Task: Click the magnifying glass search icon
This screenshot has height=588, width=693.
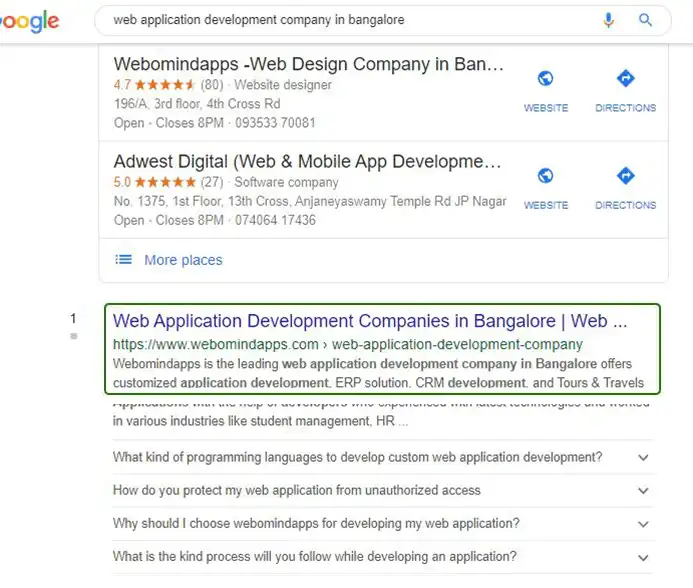Action: pos(645,20)
